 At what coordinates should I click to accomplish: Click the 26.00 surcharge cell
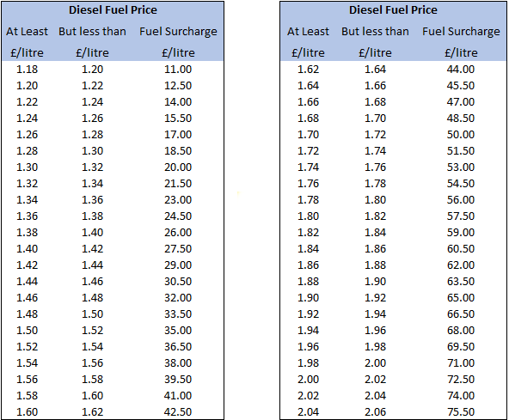coord(178,232)
